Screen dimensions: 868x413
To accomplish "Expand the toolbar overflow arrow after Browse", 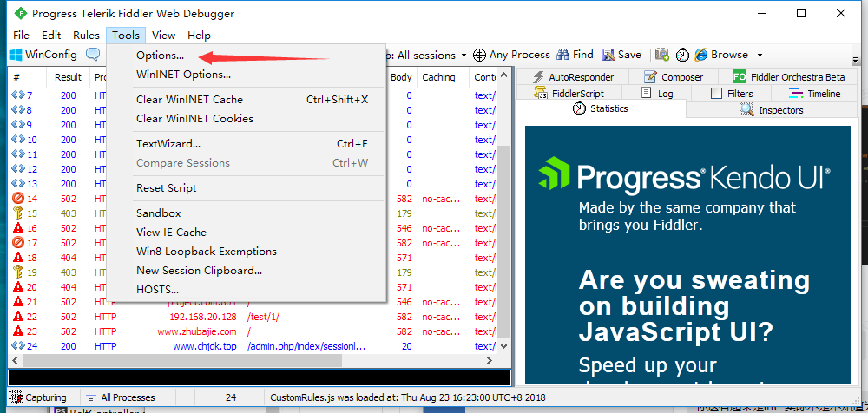I will coord(760,55).
